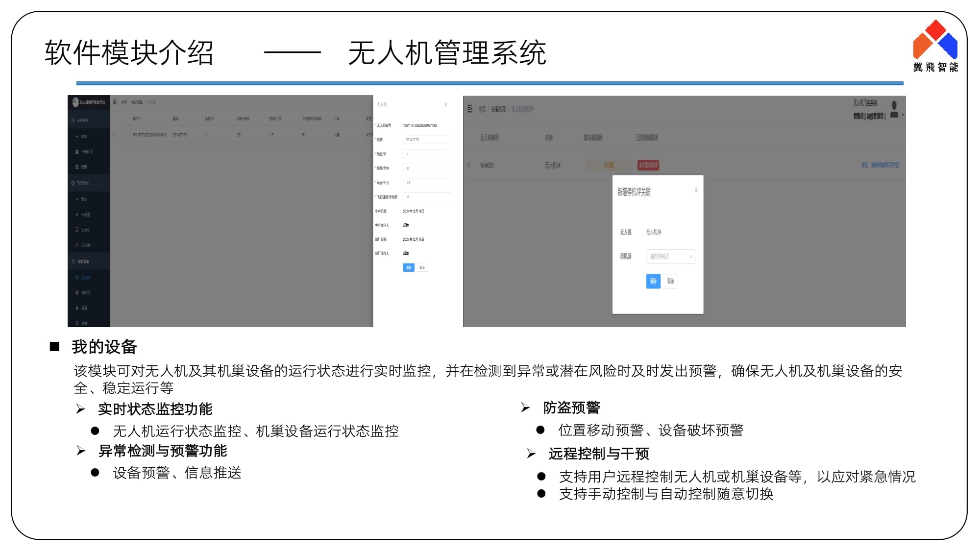Image resolution: width=980 pixels, height=551 pixels.
Task: Click the blue submit button in edit panel
Action: pos(409,267)
